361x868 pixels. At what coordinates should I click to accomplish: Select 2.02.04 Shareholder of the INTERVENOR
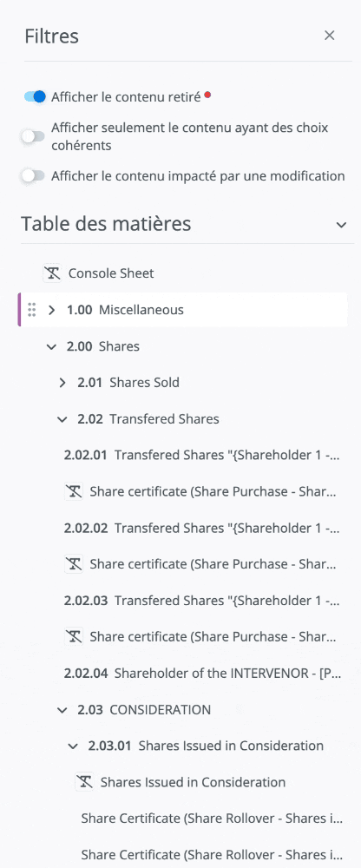click(x=202, y=674)
